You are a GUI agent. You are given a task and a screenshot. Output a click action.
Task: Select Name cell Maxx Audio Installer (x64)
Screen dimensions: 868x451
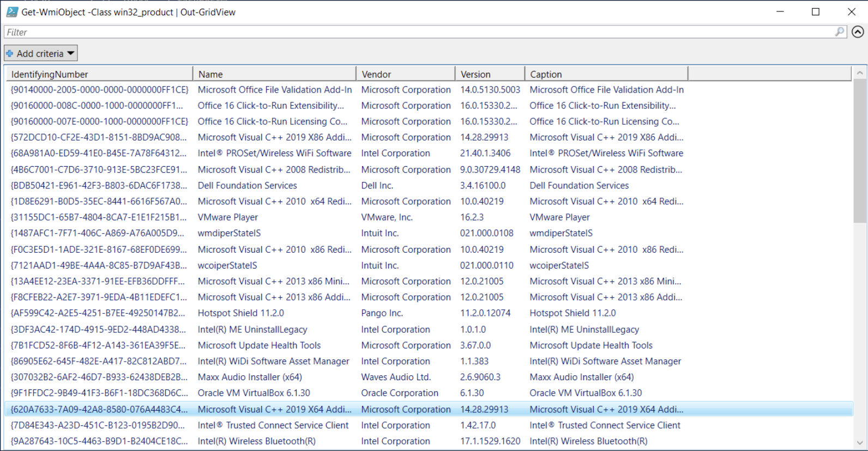(250, 377)
